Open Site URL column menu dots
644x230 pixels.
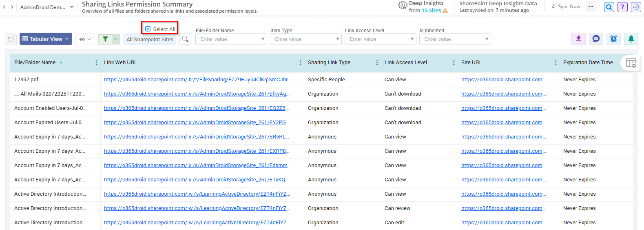click(555, 63)
